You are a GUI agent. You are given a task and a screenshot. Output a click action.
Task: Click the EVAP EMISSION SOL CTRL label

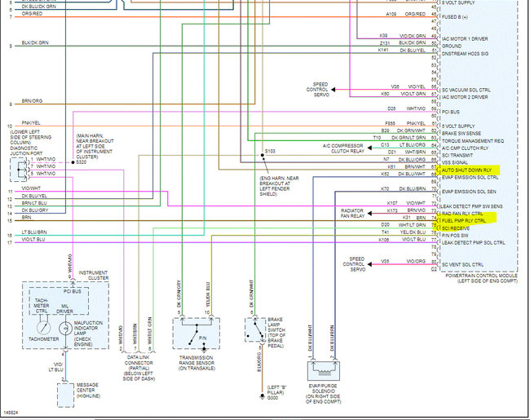(x=470, y=178)
